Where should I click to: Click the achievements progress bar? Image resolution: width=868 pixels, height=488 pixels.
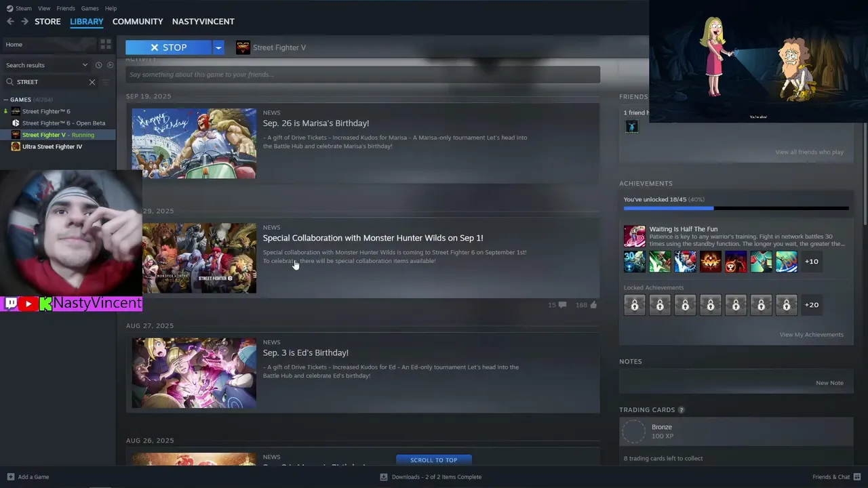coord(736,209)
